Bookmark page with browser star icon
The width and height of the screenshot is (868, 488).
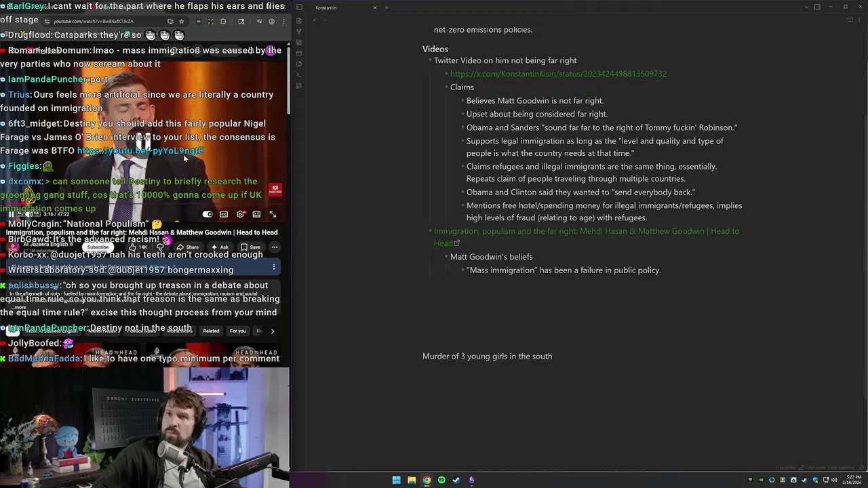181,21
